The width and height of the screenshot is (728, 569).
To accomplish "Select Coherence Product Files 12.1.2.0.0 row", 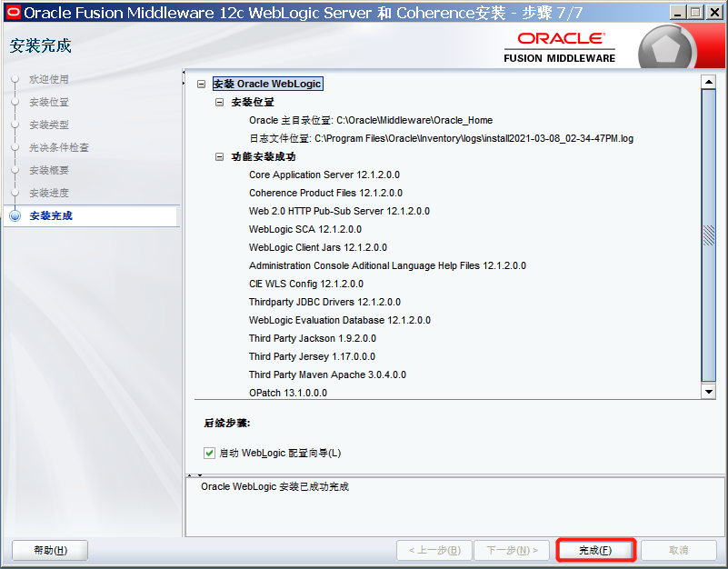I will [325, 194].
